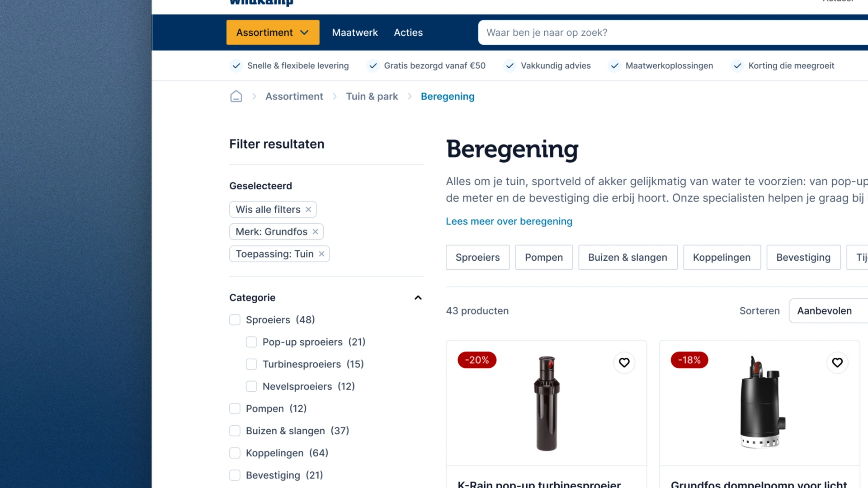Remove the Toepassing: Tuin filter x
The height and width of the screenshot is (488, 868).
pyautogui.click(x=321, y=254)
